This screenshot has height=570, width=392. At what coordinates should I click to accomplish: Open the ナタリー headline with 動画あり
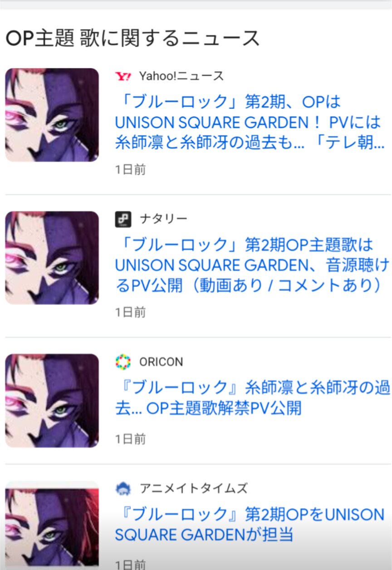(x=252, y=265)
